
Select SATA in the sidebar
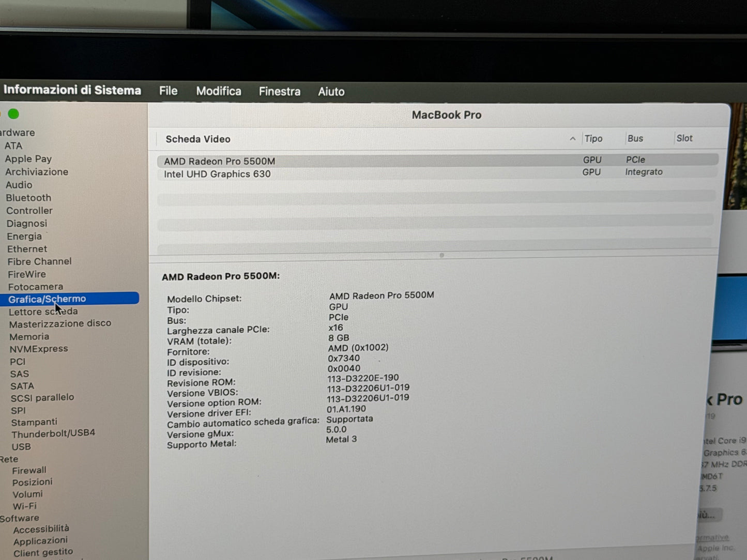click(x=22, y=386)
